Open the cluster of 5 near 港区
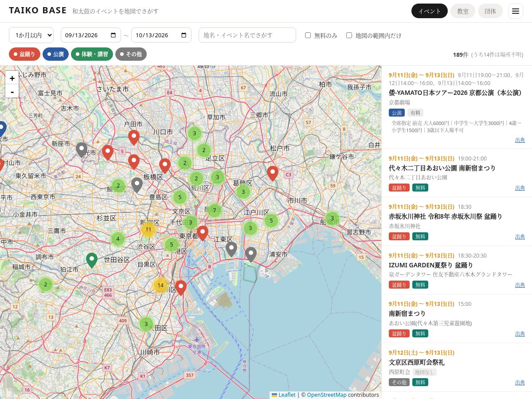The width and height of the screenshot is (532, 399). coord(172,244)
